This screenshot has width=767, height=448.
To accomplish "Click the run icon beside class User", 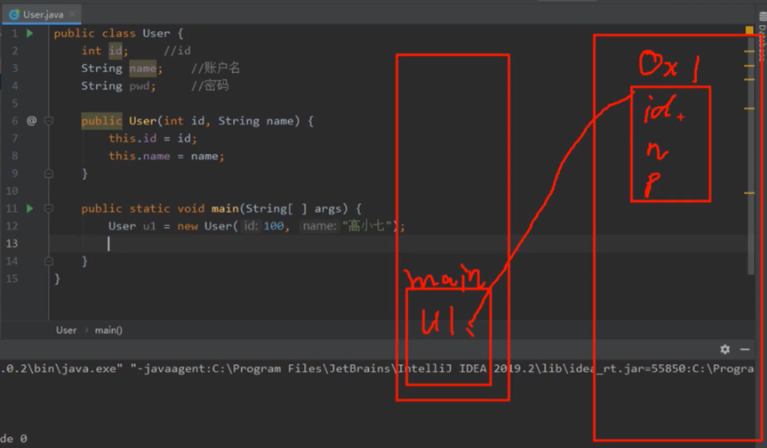I will pos(30,33).
